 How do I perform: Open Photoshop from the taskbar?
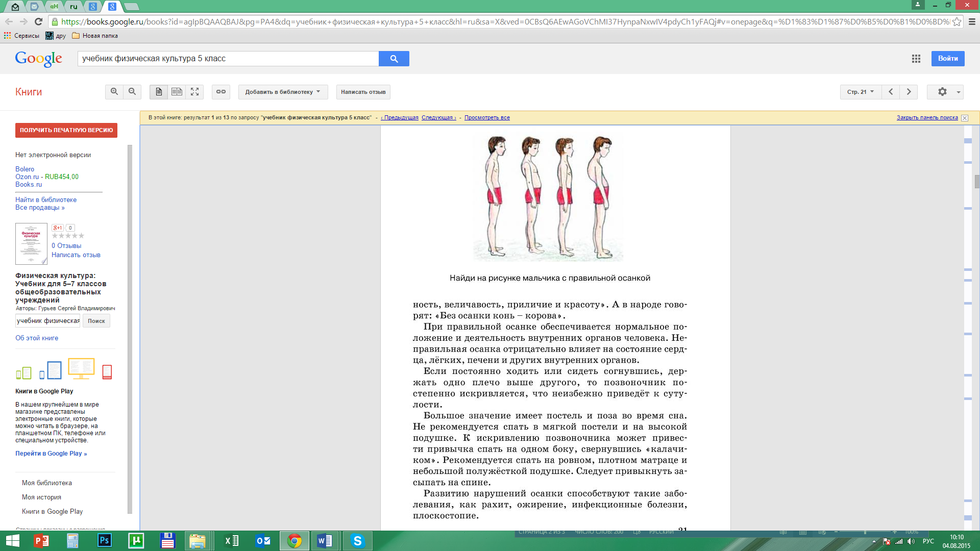[105, 541]
